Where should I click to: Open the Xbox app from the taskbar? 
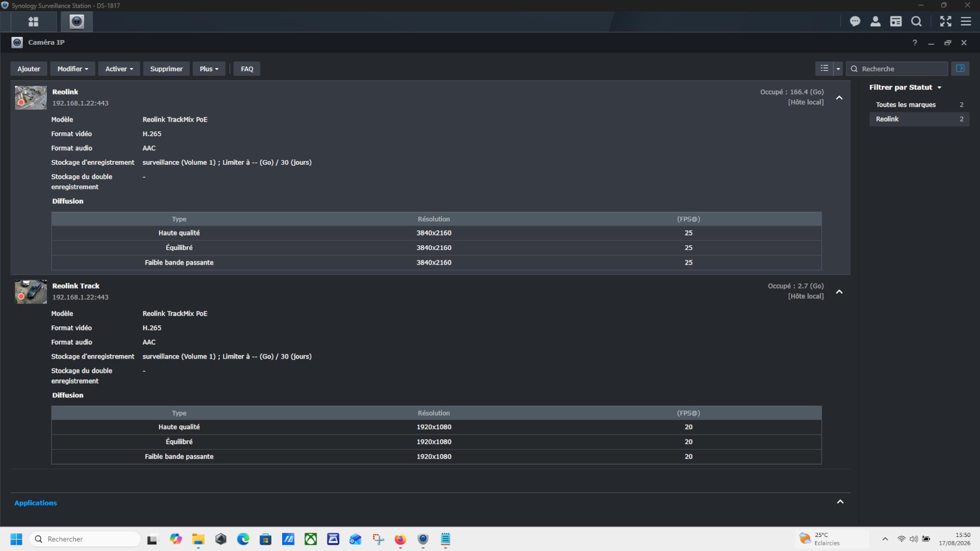point(311,539)
